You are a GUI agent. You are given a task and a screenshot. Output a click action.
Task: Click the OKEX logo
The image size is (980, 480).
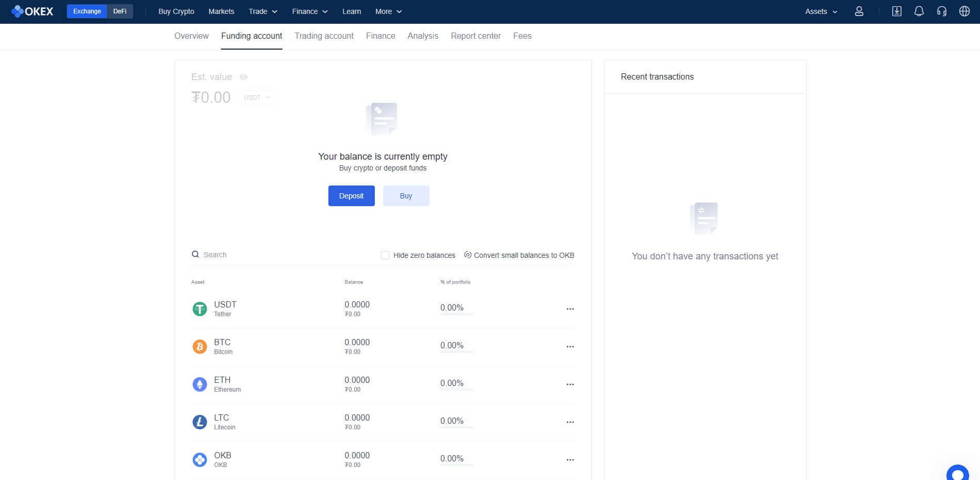pyautogui.click(x=32, y=11)
